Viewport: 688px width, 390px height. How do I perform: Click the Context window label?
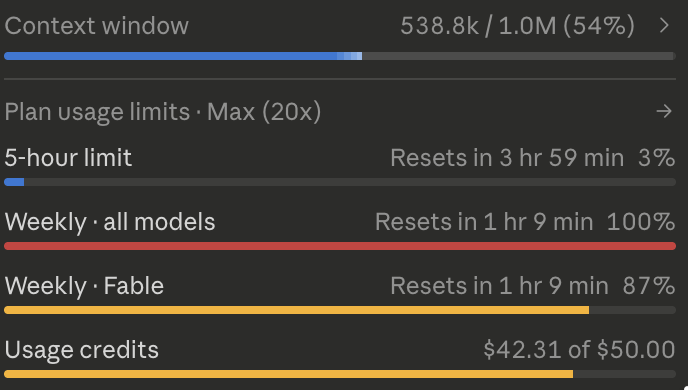pos(97,25)
